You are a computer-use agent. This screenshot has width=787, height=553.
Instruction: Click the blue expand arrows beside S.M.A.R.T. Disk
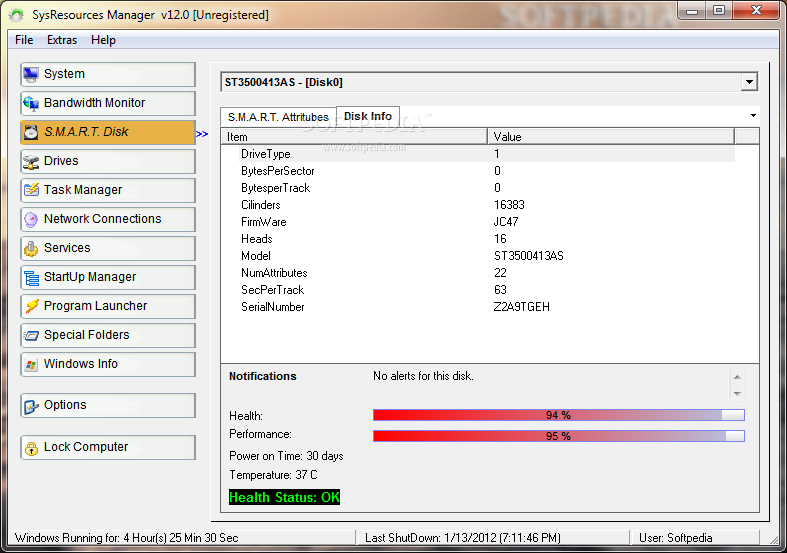click(202, 134)
